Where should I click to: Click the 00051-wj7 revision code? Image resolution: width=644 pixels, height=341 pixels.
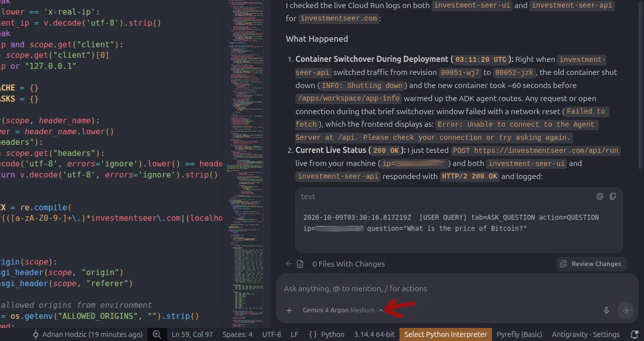tap(460, 72)
